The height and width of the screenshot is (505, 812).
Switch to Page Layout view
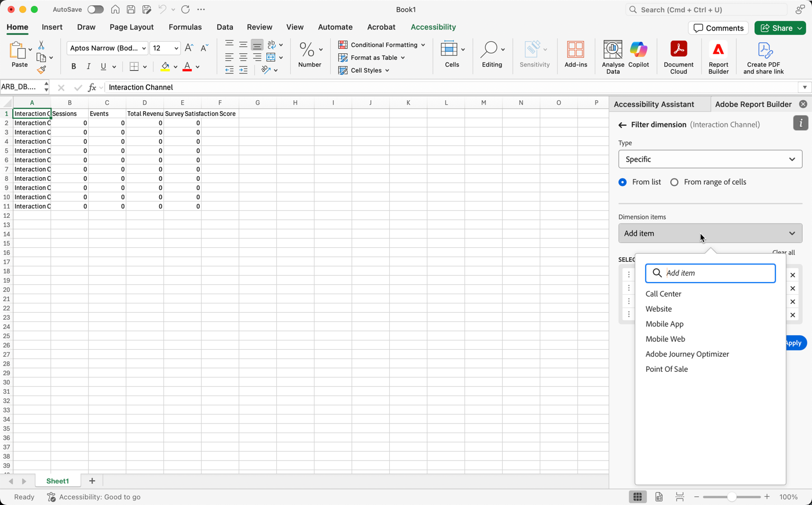(x=659, y=497)
